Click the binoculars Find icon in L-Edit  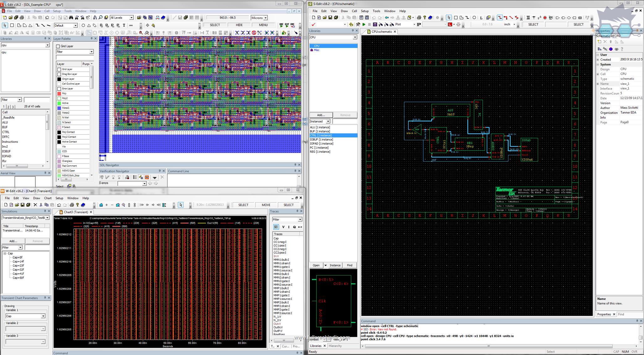click(71, 18)
